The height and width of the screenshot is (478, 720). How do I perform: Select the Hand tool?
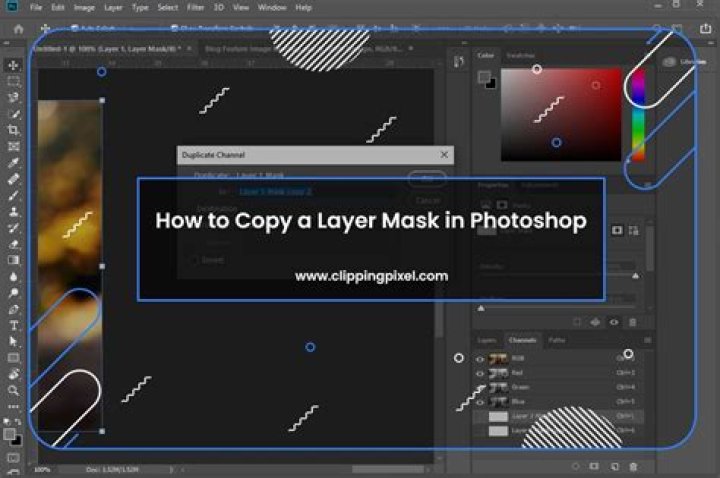point(13,374)
